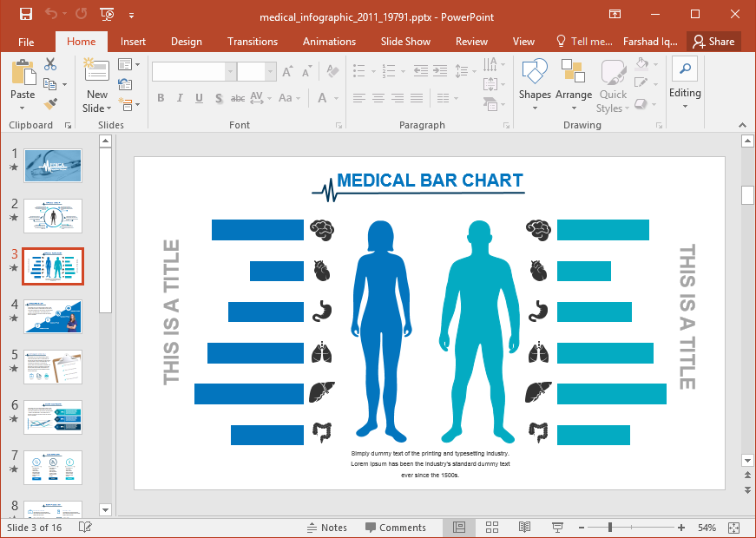Viewport: 756px width, 538px height.
Task: Select the Format Painter brush
Action: (50, 103)
